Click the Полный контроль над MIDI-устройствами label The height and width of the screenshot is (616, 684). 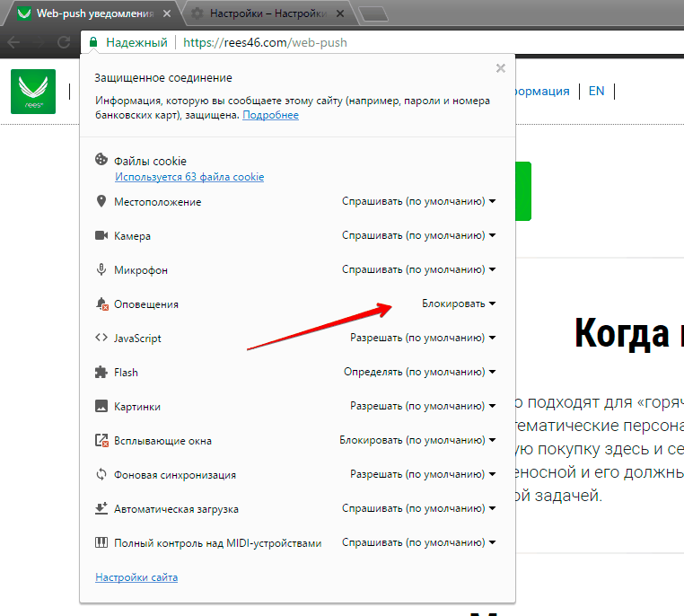point(217,543)
